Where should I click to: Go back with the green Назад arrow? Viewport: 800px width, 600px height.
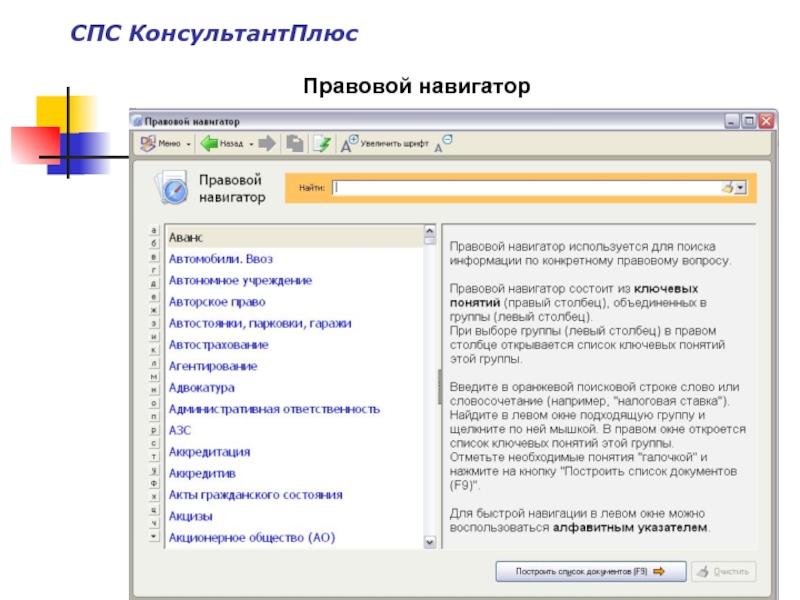point(209,143)
